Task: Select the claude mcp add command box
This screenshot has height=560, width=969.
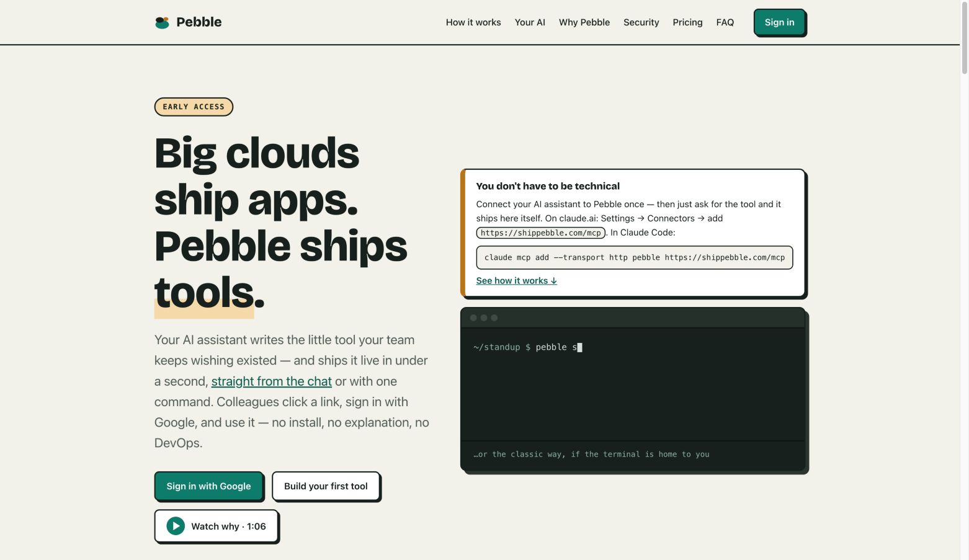Action: click(634, 257)
